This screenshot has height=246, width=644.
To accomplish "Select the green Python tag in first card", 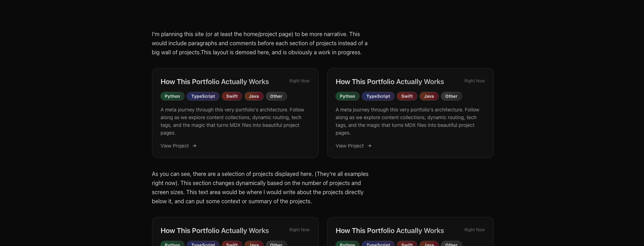I will click(172, 96).
